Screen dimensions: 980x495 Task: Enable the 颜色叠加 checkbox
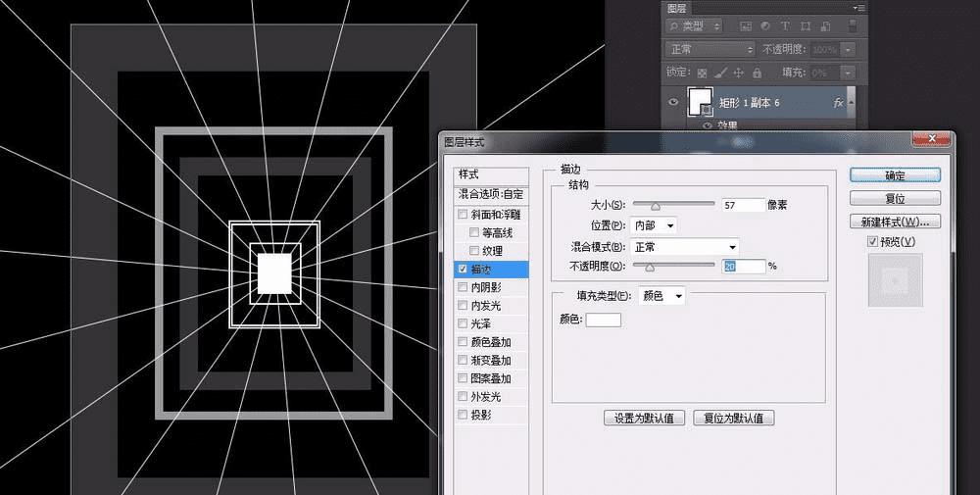[x=463, y=342]
